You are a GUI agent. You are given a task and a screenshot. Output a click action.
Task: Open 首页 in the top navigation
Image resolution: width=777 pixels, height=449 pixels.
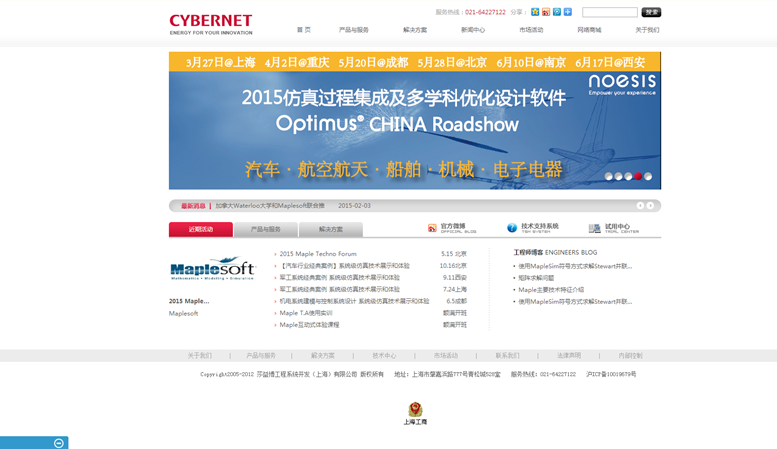[304, 30]
